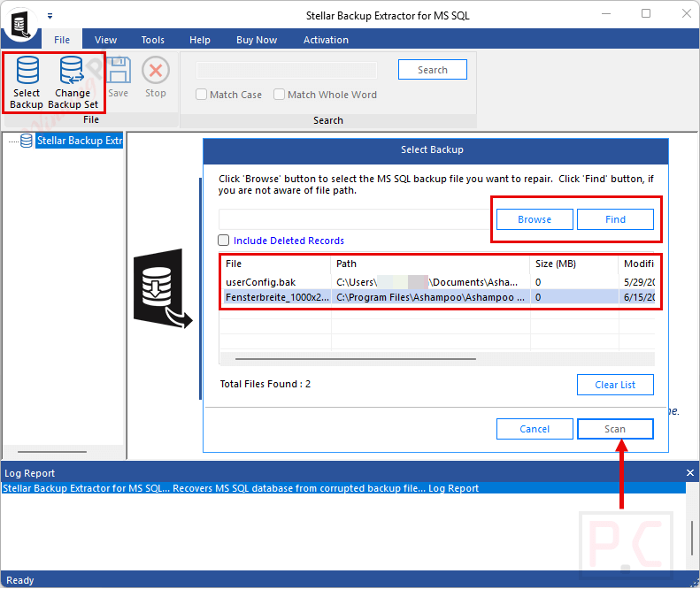Open the Help ribbon tab
Image resolution: width=700 pixels, height=589 pixels.
click(199, 40)
